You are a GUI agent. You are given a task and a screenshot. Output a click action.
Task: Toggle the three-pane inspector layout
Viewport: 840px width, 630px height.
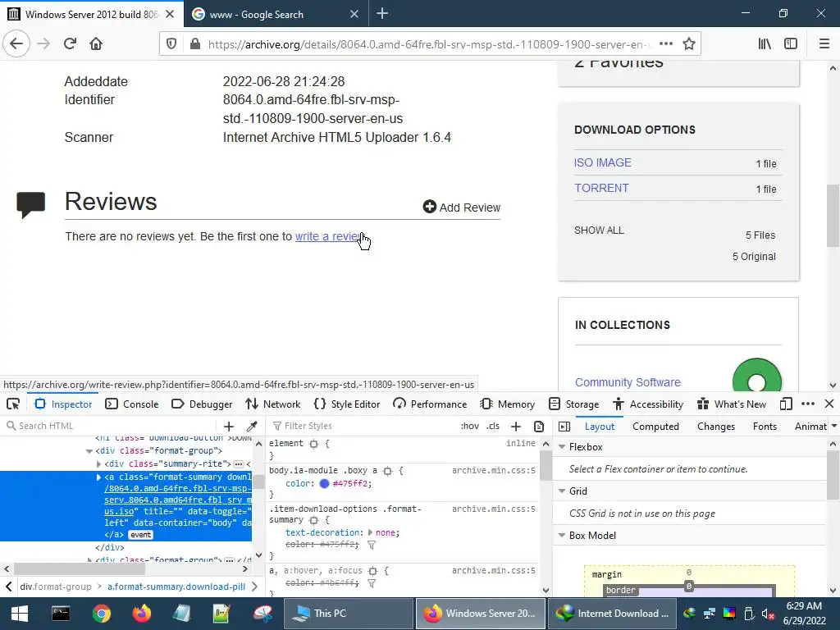point(564,426)
